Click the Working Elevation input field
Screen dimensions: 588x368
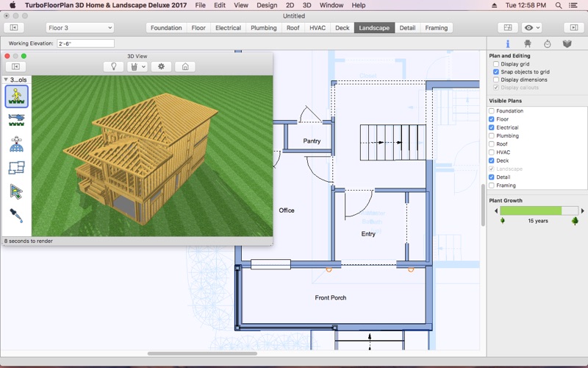(x=85, y=43)
